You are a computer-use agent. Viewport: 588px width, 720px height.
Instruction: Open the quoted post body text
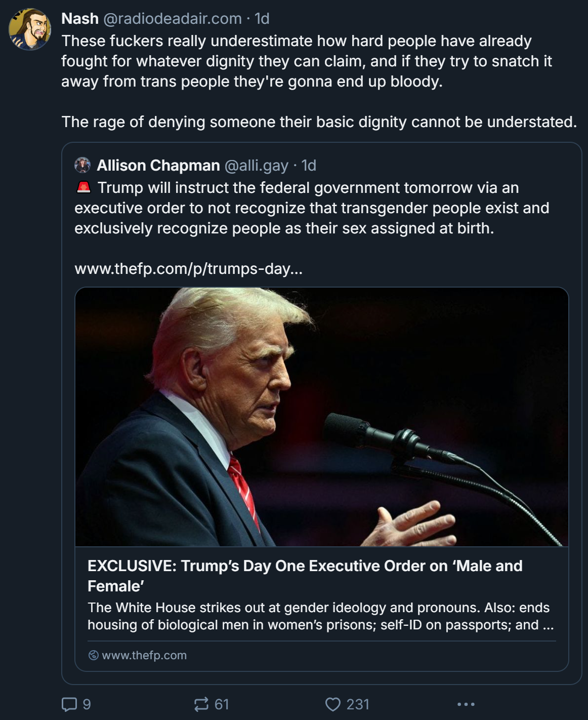(312, 208)
